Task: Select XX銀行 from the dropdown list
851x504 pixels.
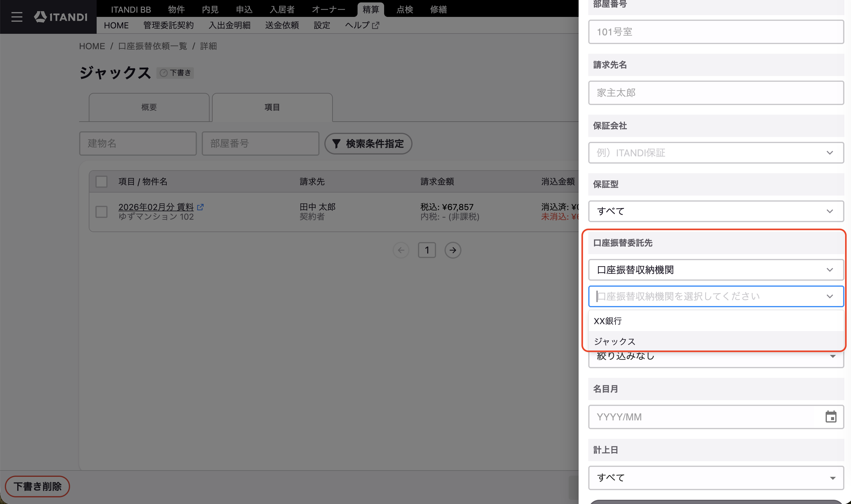Action: [716, 321]
